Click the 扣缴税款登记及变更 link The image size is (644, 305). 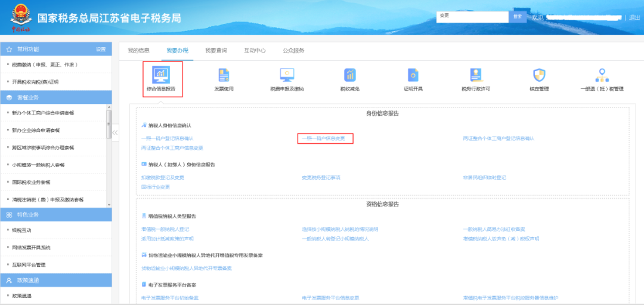(x=163, y=178)
